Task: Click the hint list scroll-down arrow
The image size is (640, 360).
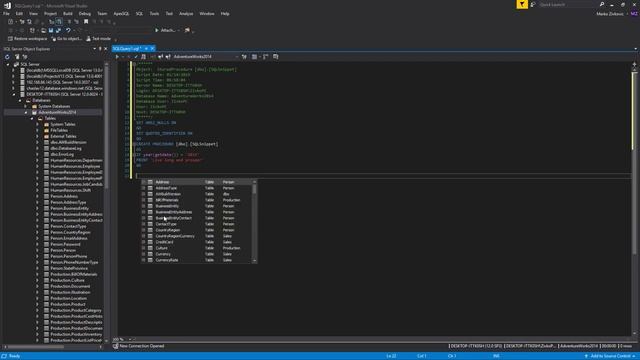Action: tap(255, 260)
